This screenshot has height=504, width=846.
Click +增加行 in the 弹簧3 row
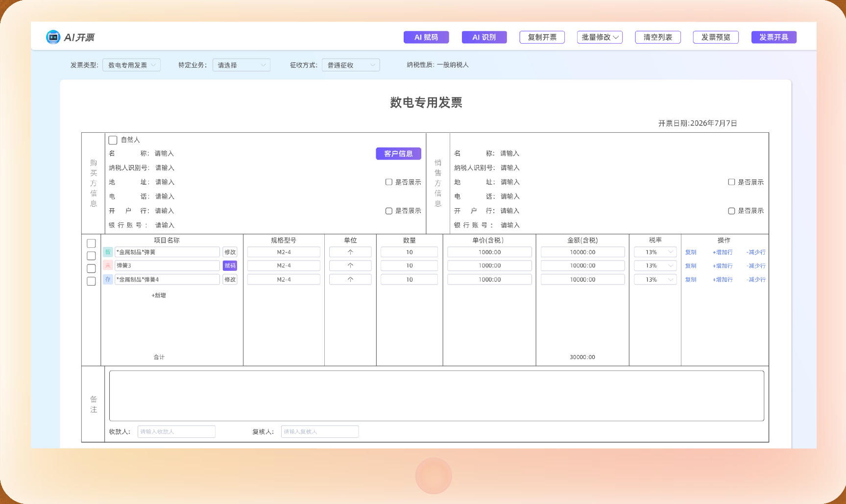[723, 266]
